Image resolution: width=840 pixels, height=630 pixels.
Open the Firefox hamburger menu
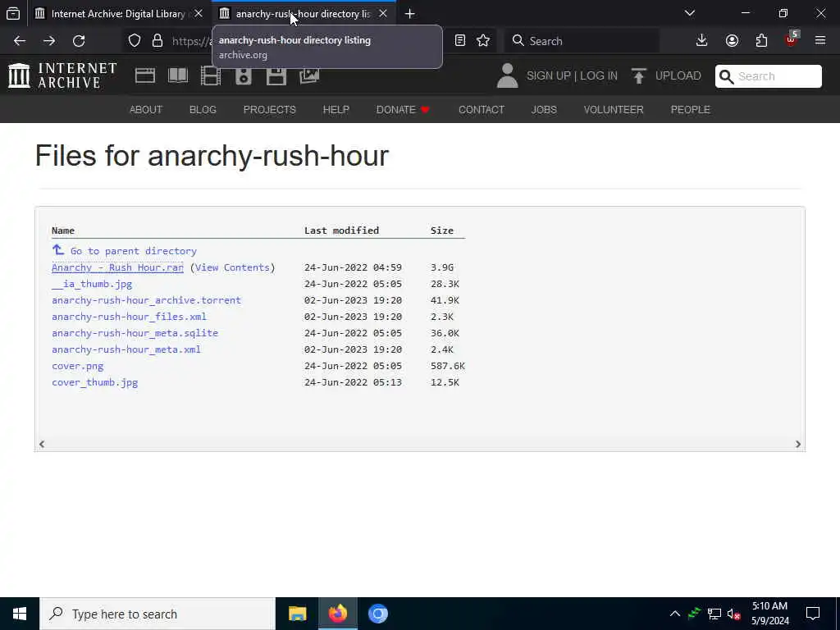[x=820, y=41]
